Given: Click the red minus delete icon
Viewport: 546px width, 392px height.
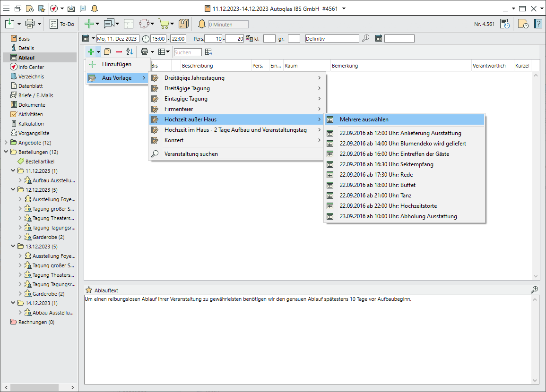Looking at the screenshot, I should coord(119,52).
